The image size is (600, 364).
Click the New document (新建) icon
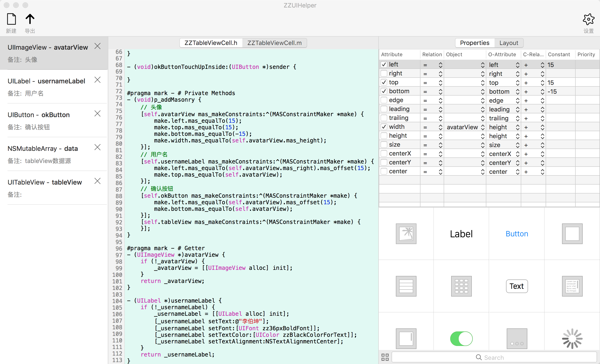click(11, 19)
